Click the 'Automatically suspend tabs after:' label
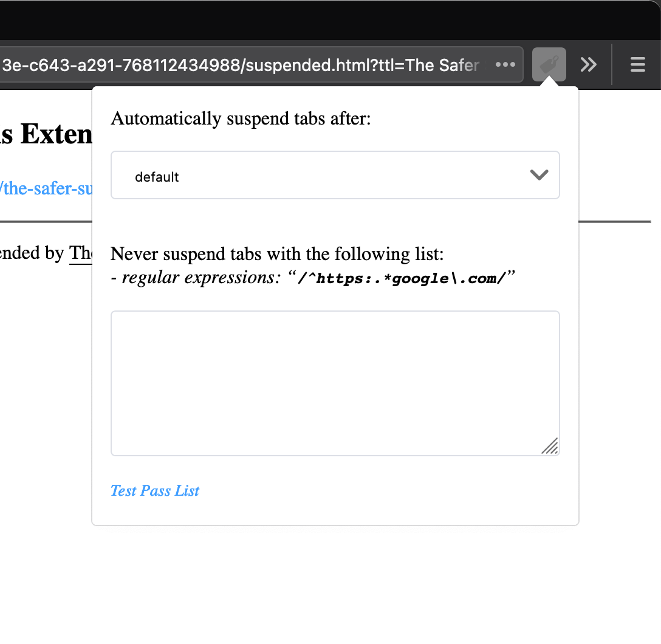The image size is (661, 644). coord(241,118)
